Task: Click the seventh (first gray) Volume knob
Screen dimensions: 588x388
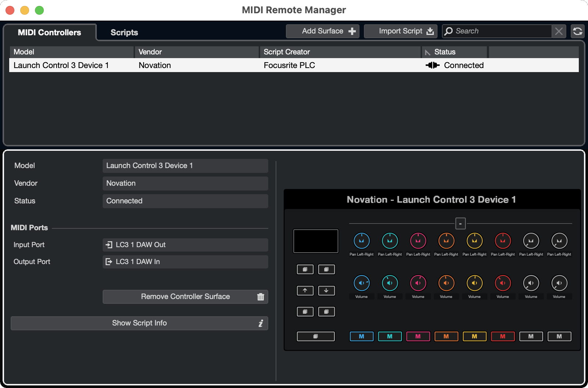Action: pos(531,283)
